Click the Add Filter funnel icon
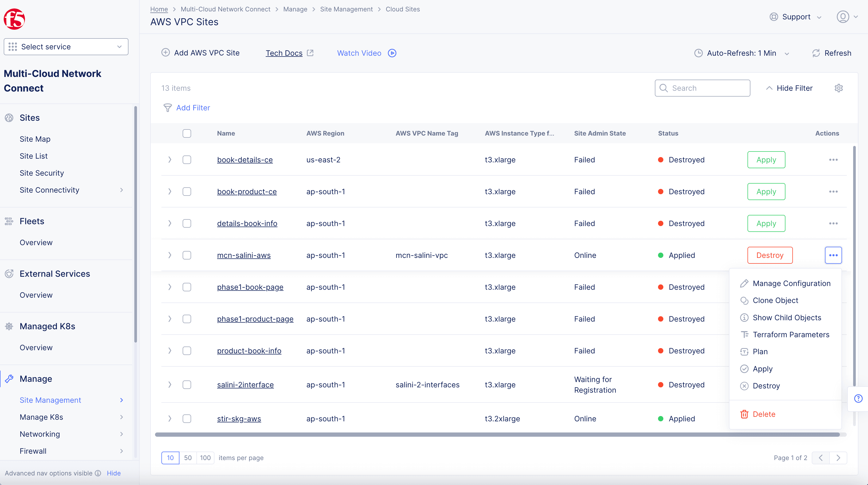 coord(167,108)
